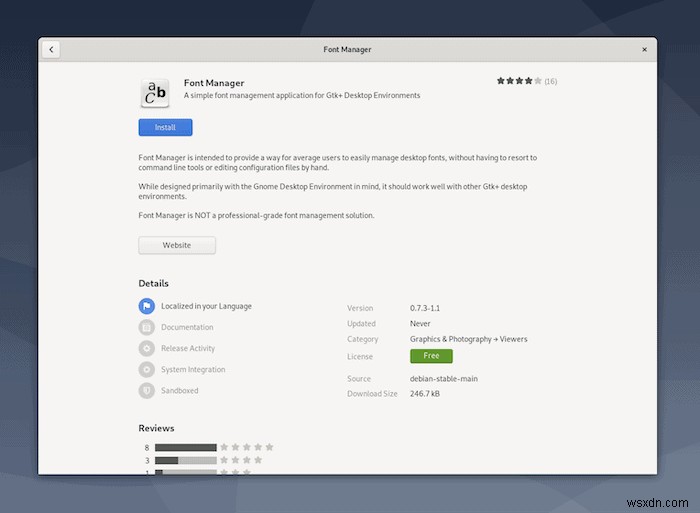The height and width of the screenshot is (513, 700).
Task: Close the Font Manager window
Action: 644,50
